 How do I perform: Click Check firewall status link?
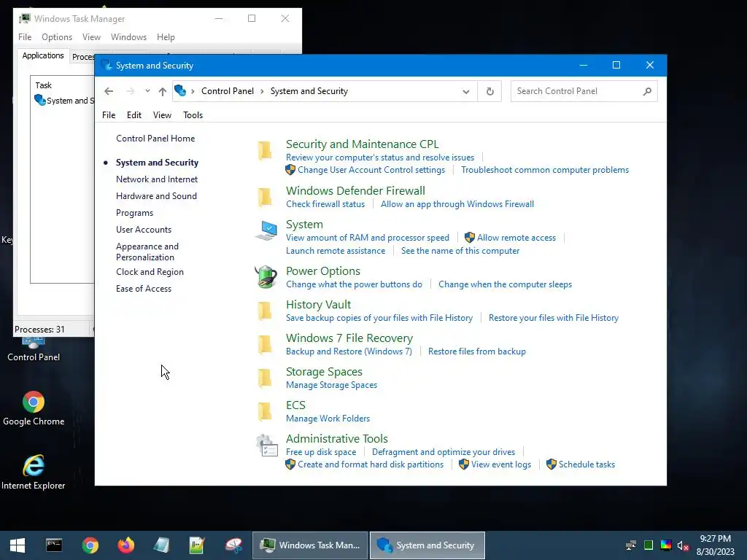(325, 204)
